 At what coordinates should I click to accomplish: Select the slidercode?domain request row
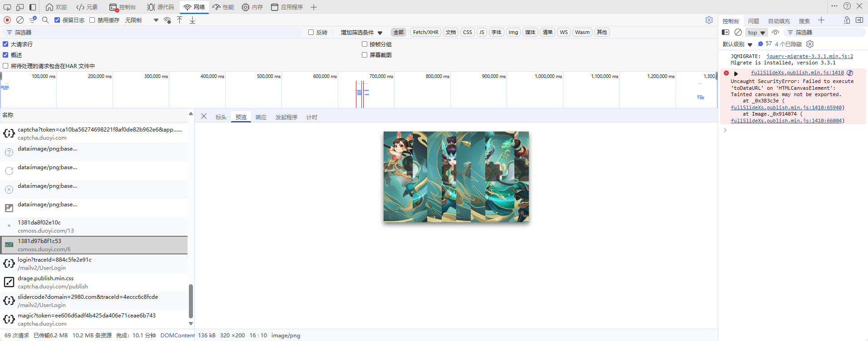pos(94,301)
